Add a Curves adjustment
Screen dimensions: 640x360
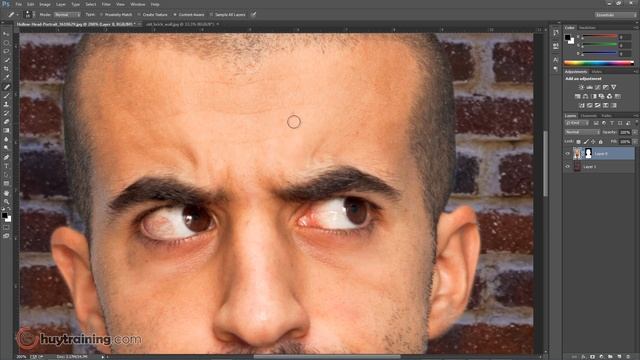[x=598, y=87]
